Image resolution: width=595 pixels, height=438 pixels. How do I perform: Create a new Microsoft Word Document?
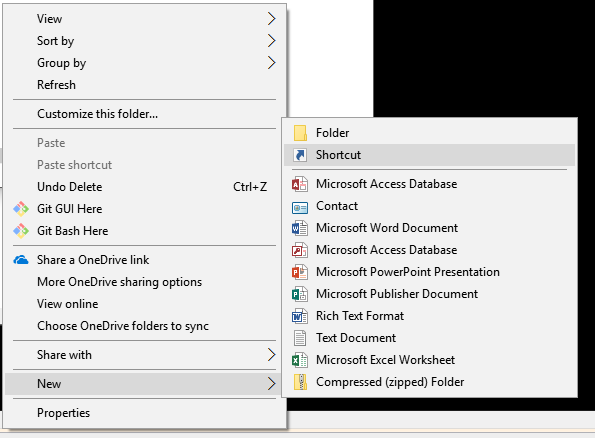430,228
